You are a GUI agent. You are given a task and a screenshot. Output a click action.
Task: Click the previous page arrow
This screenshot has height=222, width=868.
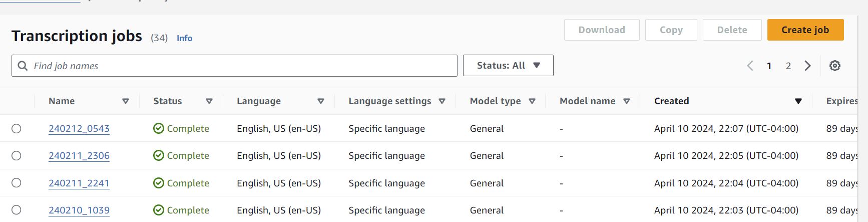(x=750, y=66)
